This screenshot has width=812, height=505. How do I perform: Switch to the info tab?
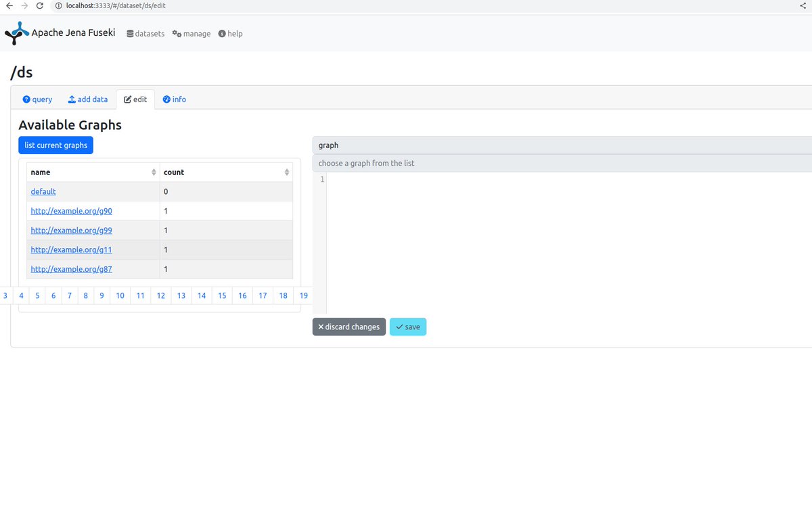[175, 99]
